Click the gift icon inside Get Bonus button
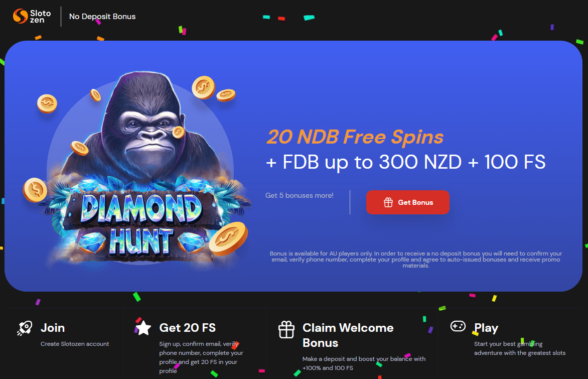This screenshot has width=588, height=379. click(x=388, y=202)
